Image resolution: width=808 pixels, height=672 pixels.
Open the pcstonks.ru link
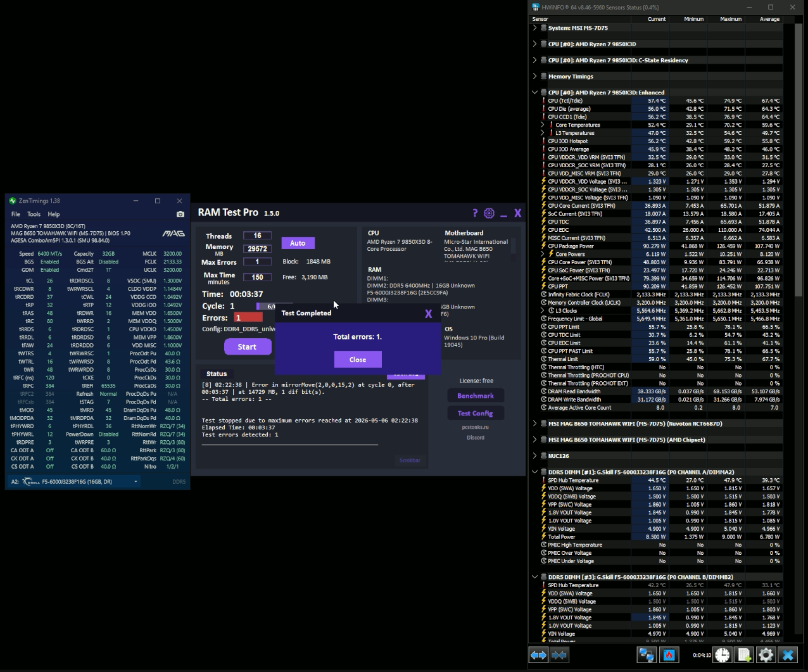[475, 427]
